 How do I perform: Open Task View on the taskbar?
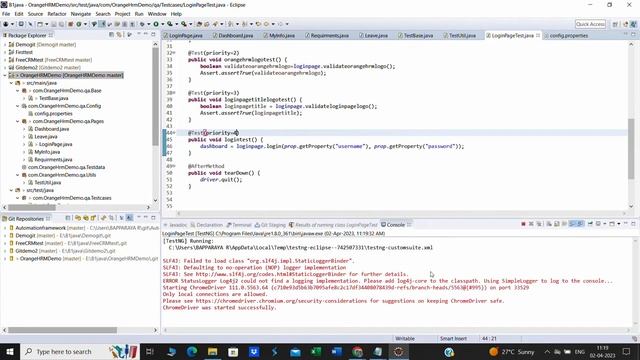[149, 351]
